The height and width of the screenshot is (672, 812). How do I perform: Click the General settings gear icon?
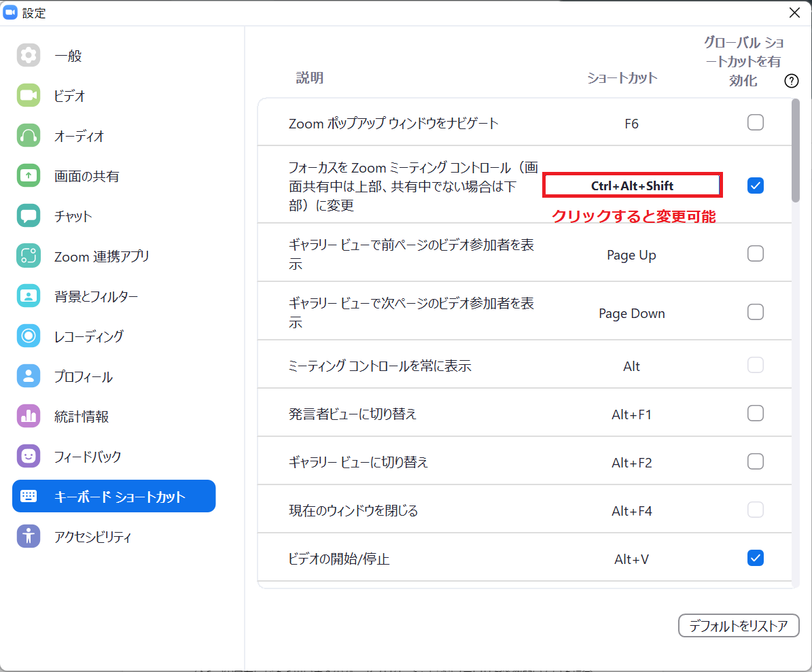(x=29, y=56)
